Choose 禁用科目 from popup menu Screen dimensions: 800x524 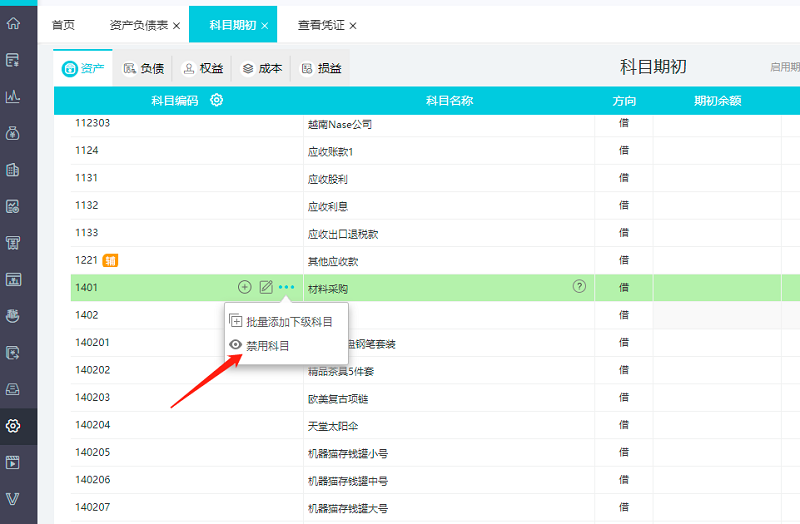[x=268, y=346]
